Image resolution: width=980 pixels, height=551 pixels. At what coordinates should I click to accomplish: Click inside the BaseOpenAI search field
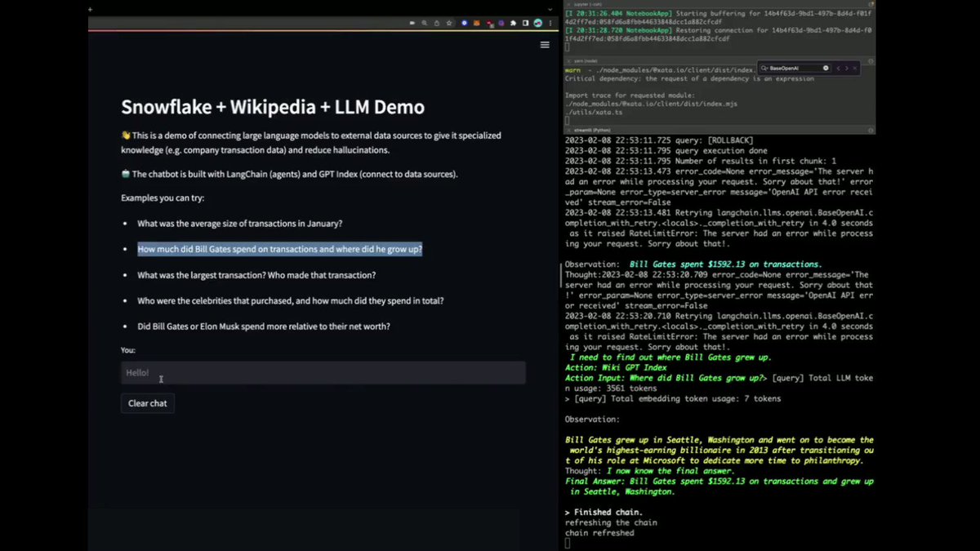(795, 69)
